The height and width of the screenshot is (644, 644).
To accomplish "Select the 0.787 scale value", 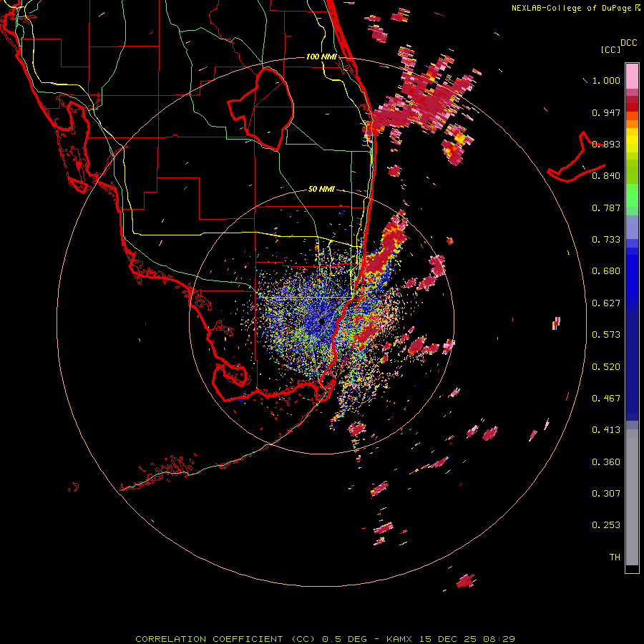I will [x=606, y=208].
